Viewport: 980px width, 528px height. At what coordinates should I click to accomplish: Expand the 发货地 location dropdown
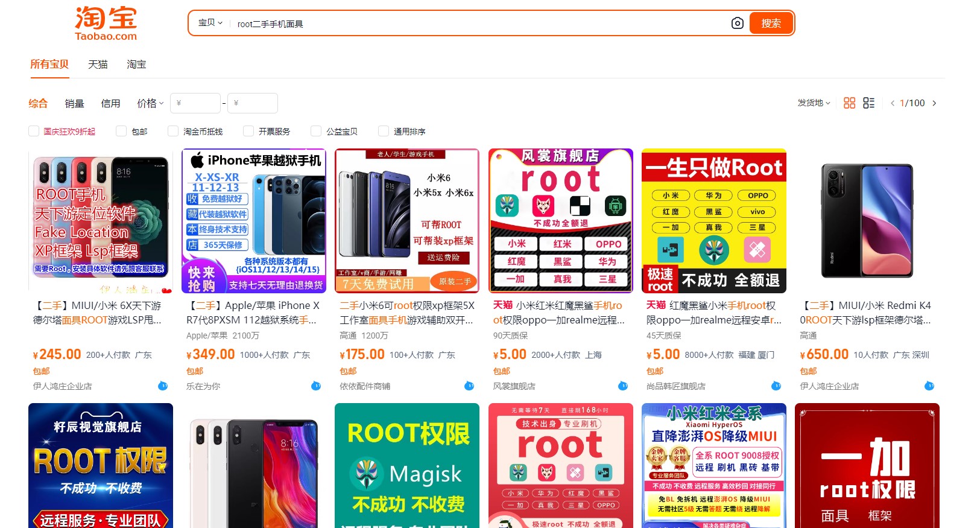point(814,103)
